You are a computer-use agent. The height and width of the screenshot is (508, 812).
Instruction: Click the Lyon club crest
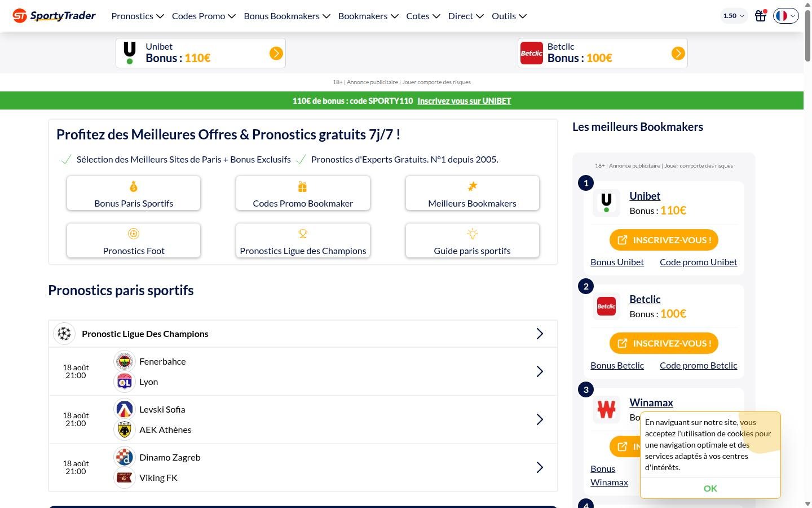[x=125, y=382]
